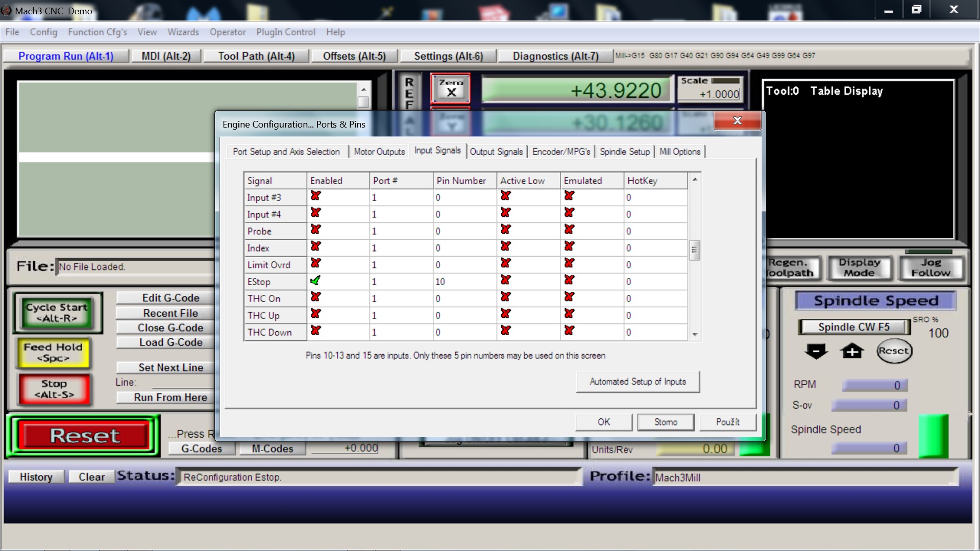Confirm the dialog with OK
This screenshot has width=980, height=551.
point(603,422)
